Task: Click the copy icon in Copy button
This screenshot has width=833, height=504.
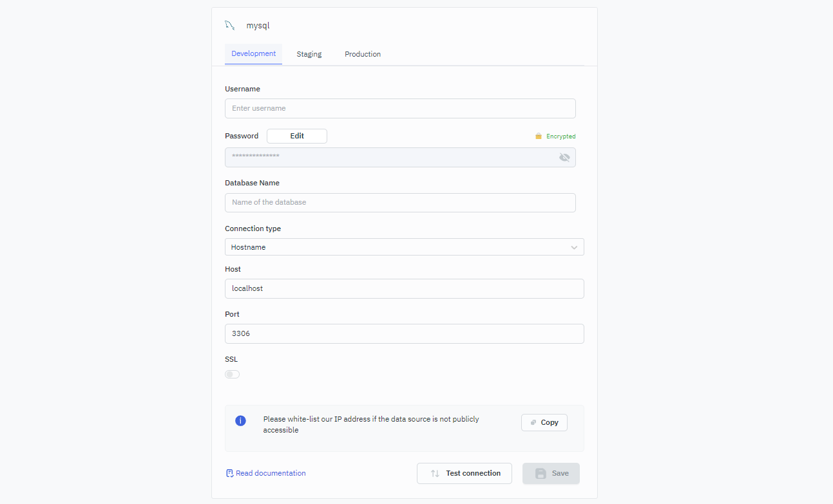Action: (x=533, y=423)
